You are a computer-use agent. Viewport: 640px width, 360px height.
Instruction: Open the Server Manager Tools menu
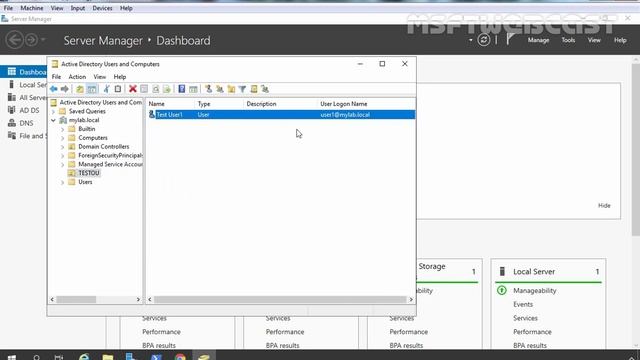point(568,40)
